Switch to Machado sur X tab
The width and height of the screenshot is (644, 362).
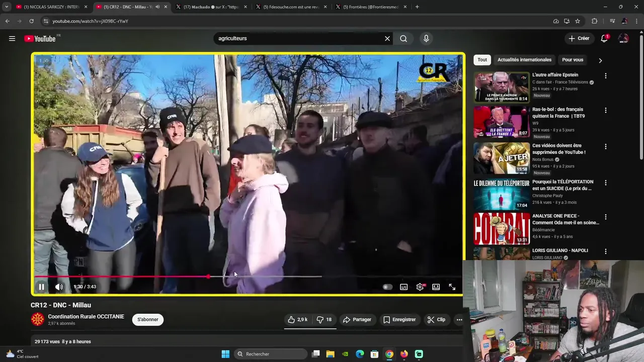pos(211,7)
